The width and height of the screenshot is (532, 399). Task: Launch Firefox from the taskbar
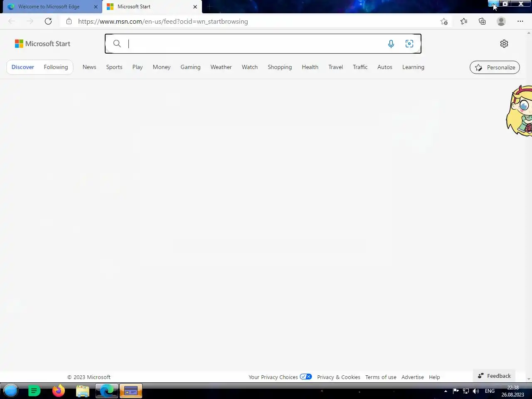59,391
